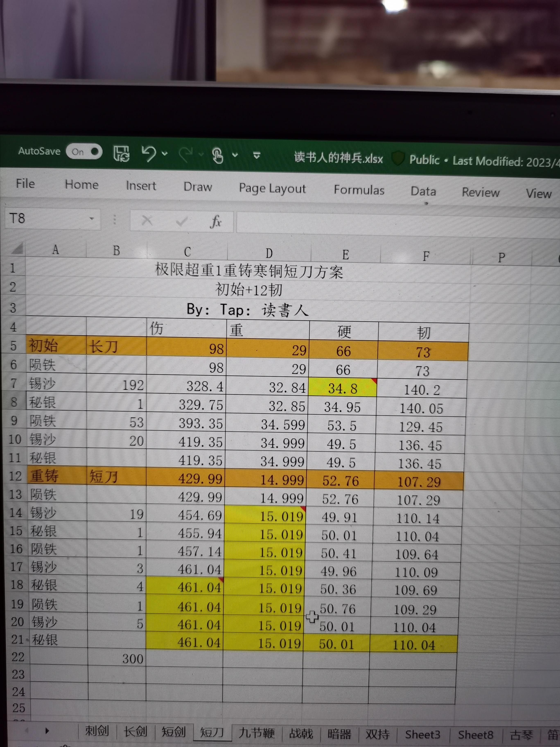Open the View ribbon tab

539,194
